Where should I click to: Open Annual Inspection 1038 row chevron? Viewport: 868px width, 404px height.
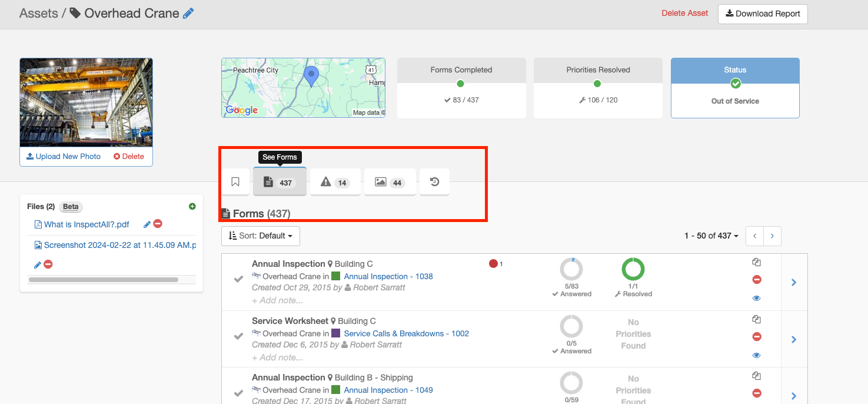[x=794, y=283]
